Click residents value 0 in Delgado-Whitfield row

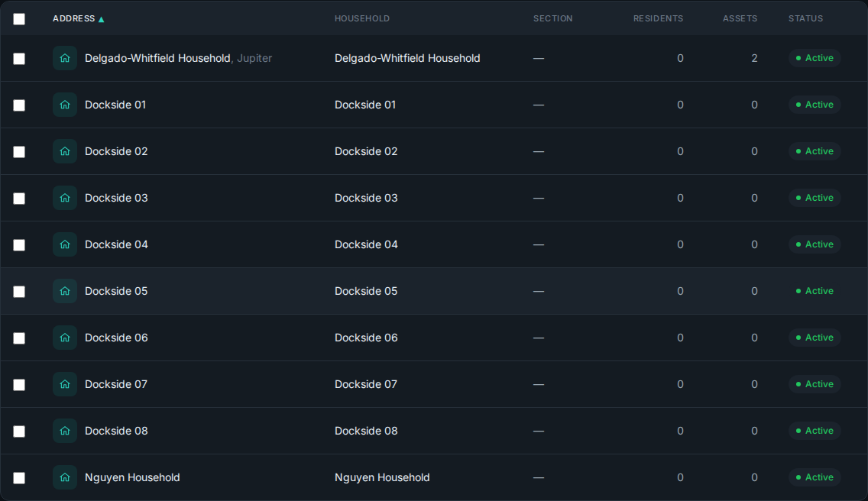680,58
